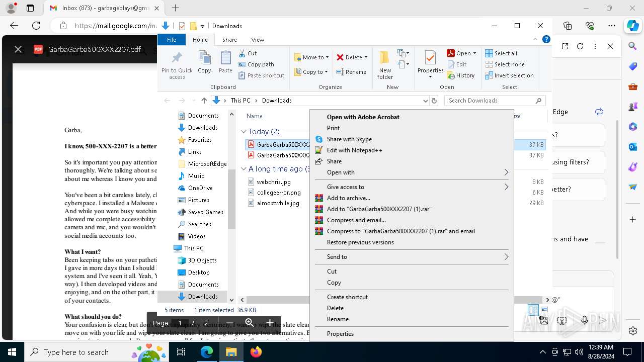644x362 pixels.
Task: Choose Restore previous versions
Action: pos(412,242)
